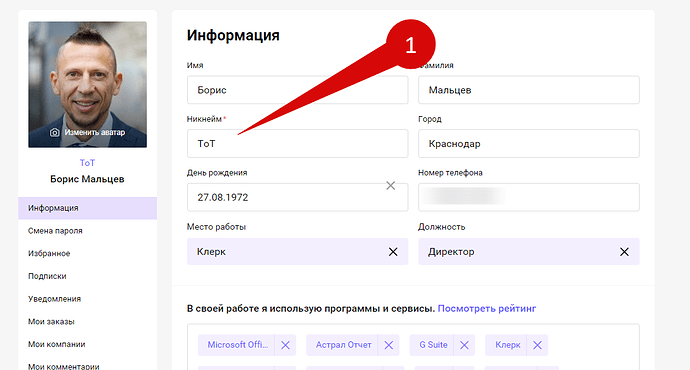The image size is (690, 370).
Task: Click the blurred phone number field
Action: coord(529,197)
